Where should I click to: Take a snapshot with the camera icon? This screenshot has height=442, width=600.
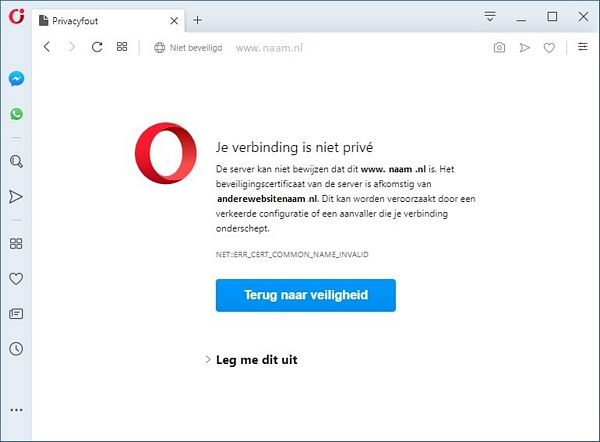[499, 47]
